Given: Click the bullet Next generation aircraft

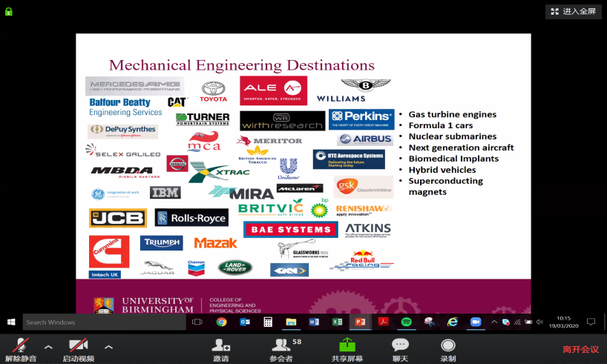Looking at the screenshot, I should pos(461,148).
